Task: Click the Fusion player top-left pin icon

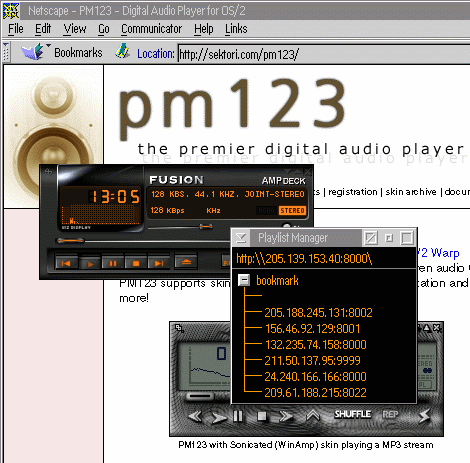Action: coord(49,171)
